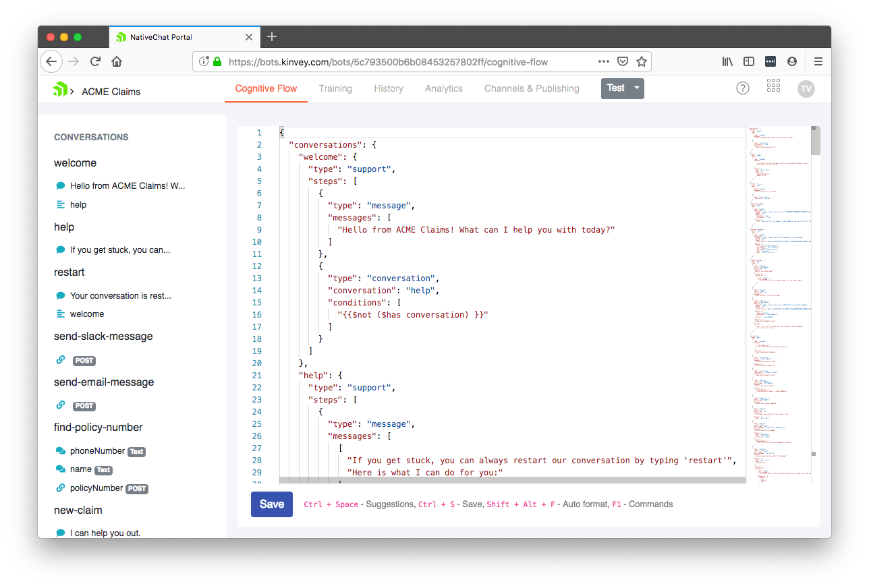Open Channels & Publishing tab

pyautogui.click(x=532, y=88)
